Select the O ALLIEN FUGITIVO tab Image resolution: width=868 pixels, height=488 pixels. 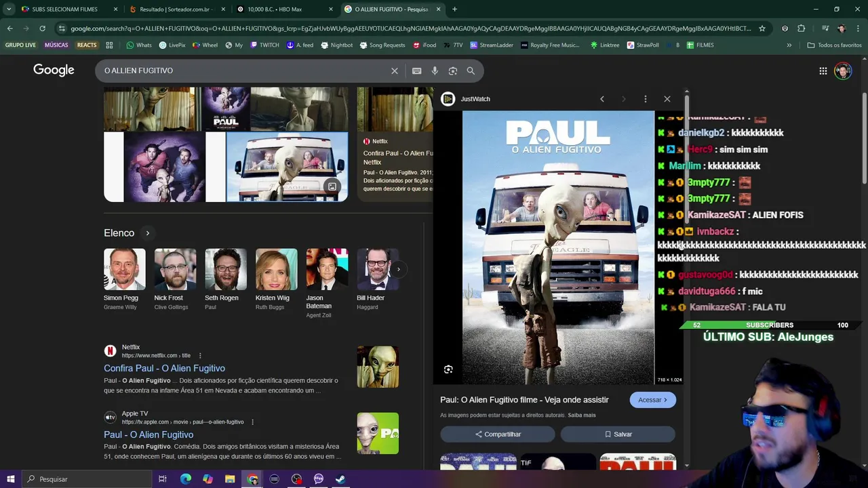[392, 9]
